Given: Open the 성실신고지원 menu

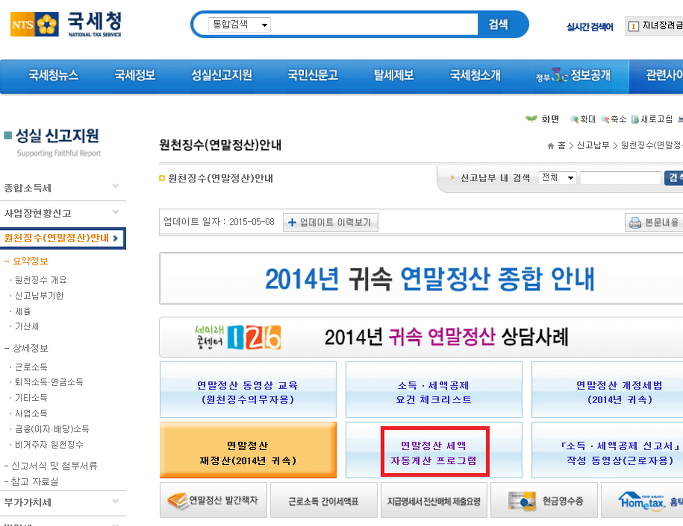Looking at the screenshot, I should pyautogui.click(x=222, y=75).
